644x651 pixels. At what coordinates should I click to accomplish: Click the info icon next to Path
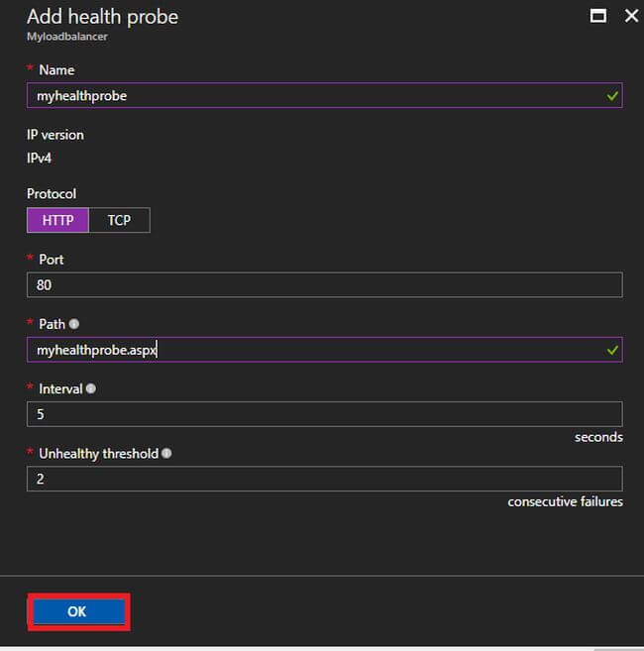click(74, 324)
